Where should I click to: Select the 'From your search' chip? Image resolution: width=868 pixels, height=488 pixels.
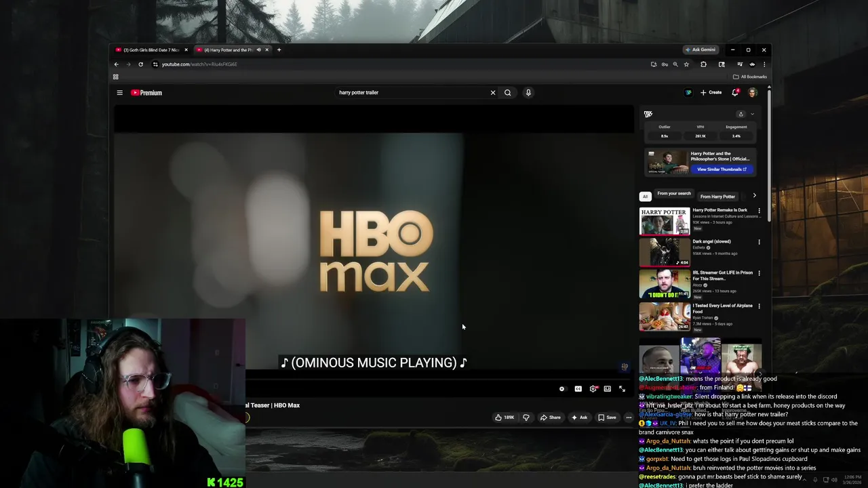coord(674,195)
